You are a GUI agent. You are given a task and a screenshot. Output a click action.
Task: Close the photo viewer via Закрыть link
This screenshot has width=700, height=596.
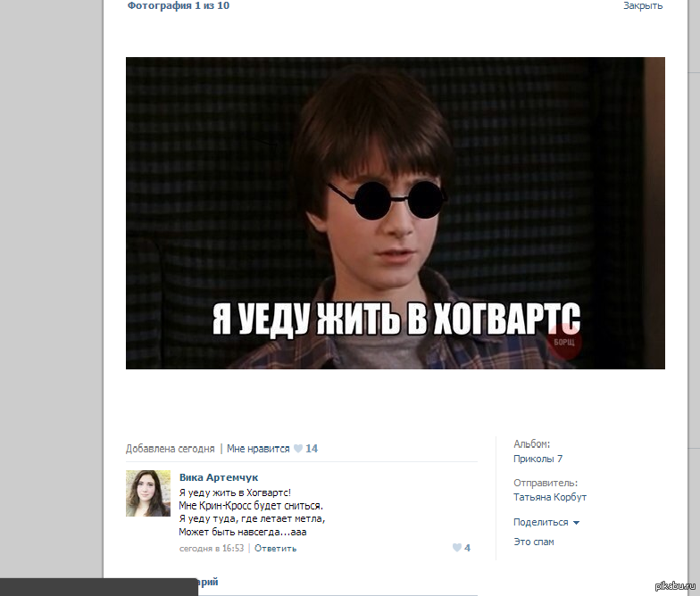(x=643, y=5)
